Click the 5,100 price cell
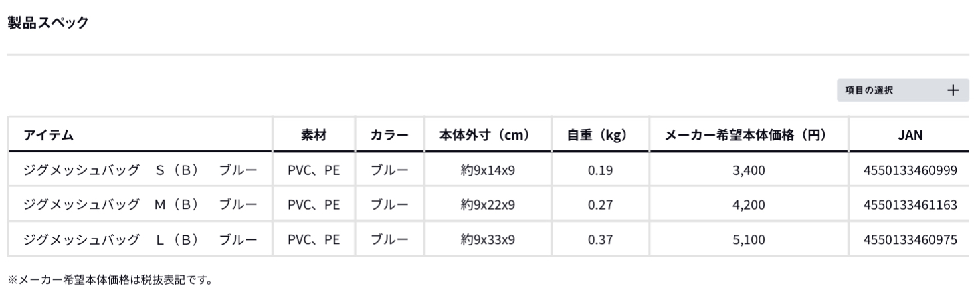 pyautogui.click(x=749, y=239)
